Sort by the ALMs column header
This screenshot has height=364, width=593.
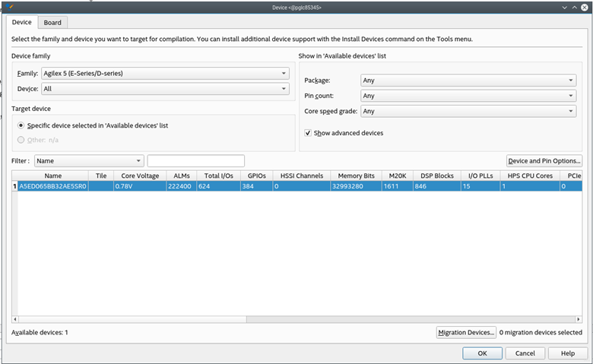(182, 176)
